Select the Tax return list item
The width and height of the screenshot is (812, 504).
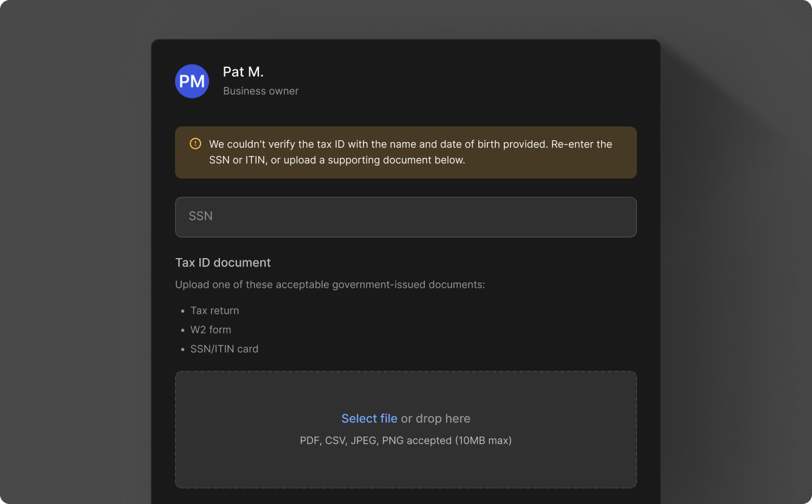[215, 310]
